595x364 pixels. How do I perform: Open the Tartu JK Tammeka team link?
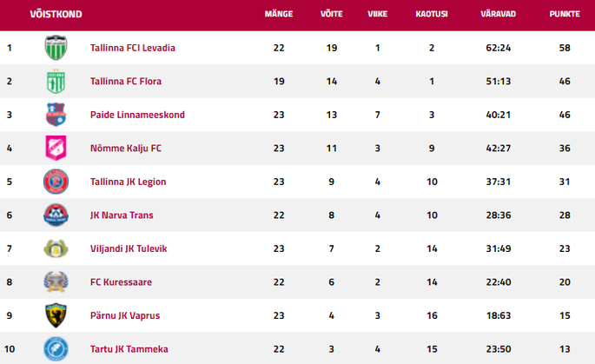pos(129,349)
